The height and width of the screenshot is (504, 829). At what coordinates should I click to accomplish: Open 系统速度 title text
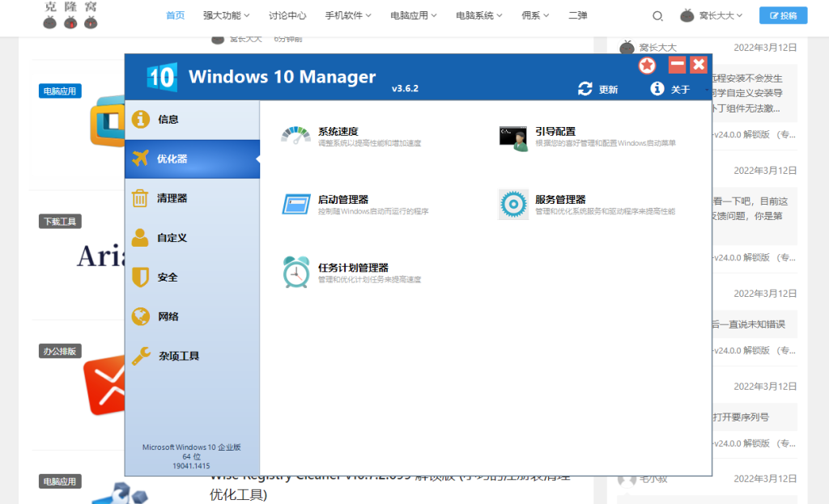point(338,131)
